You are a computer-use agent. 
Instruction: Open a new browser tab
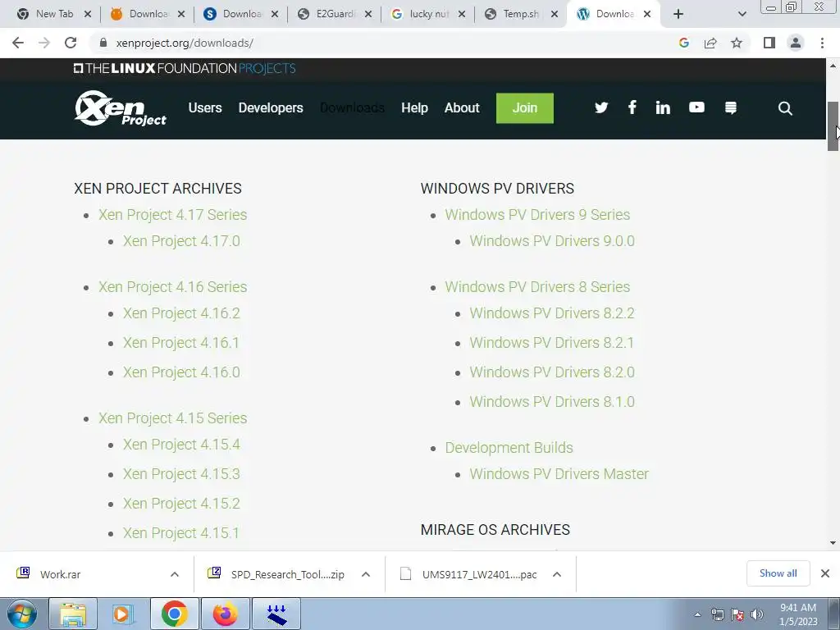point(678,14)
